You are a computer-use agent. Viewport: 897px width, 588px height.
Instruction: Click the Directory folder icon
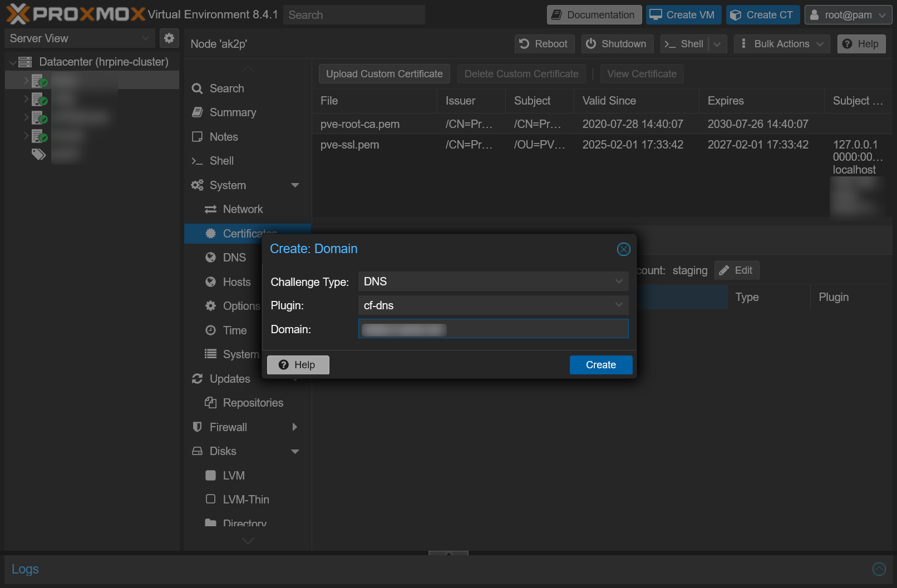(x=210, y=523)
